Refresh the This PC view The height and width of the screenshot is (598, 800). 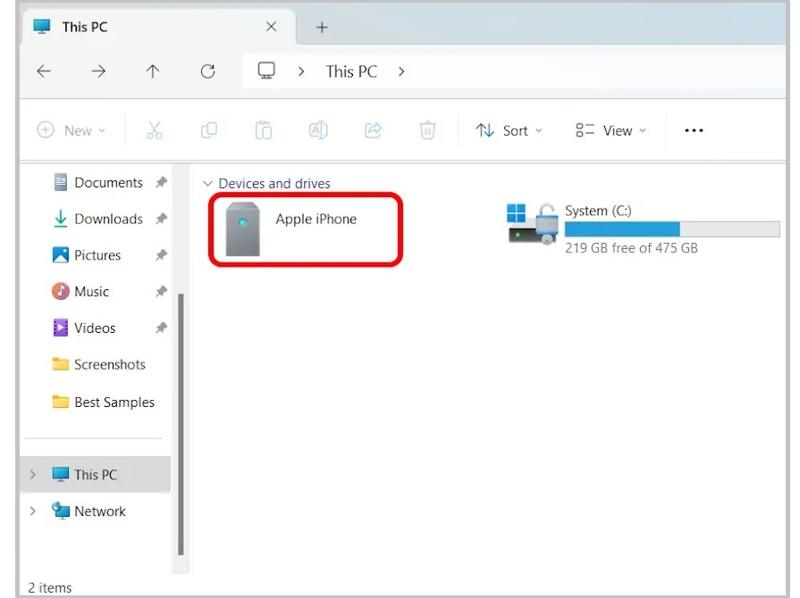click(208, 71)
